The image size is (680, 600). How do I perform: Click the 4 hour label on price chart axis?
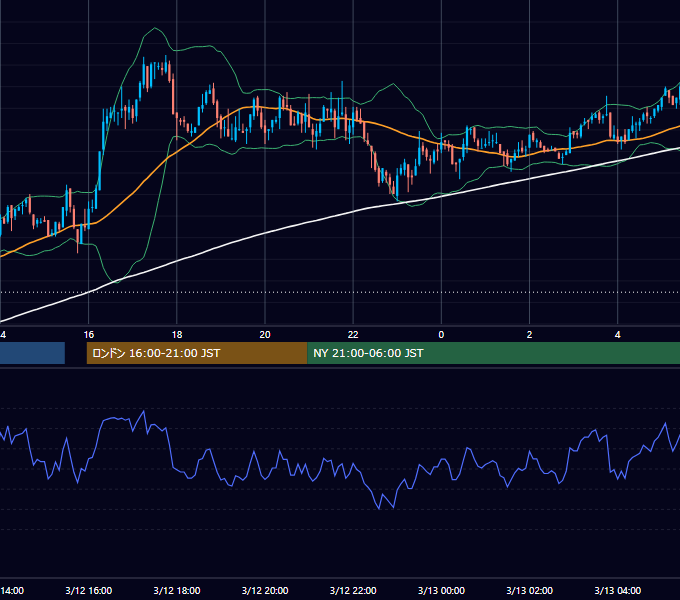pos(618,335)
